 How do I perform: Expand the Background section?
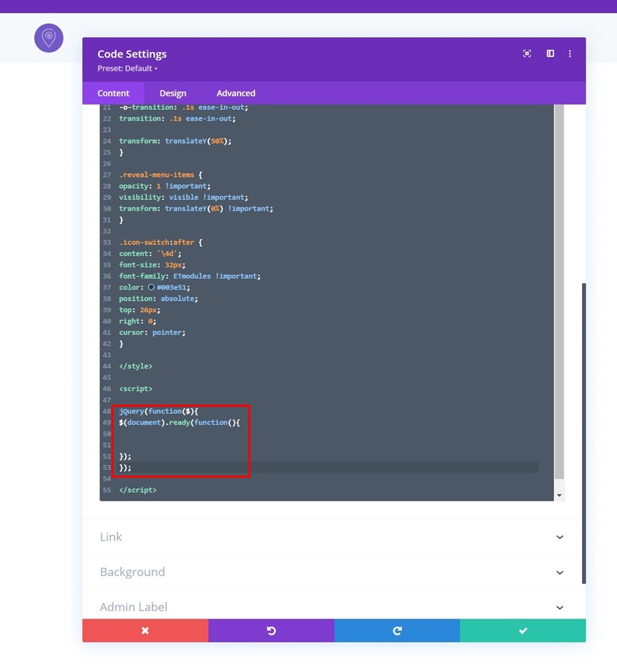[332, 572]
